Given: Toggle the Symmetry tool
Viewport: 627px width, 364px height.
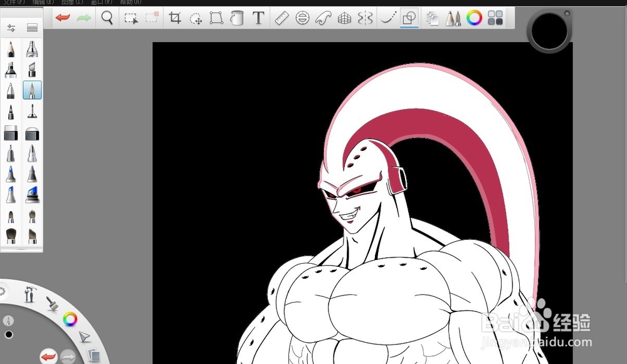Looking at the screenshot, I should coord(366,18).
